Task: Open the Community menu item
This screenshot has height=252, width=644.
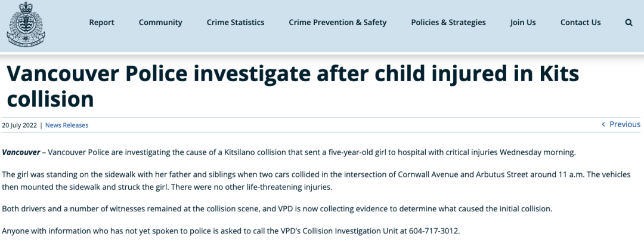Action: coord(160,23)
